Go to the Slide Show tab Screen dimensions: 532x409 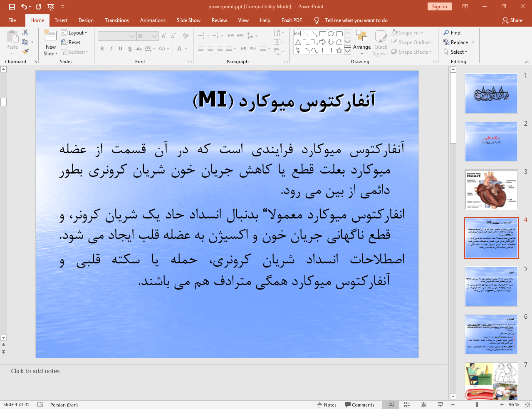point(188,20)
